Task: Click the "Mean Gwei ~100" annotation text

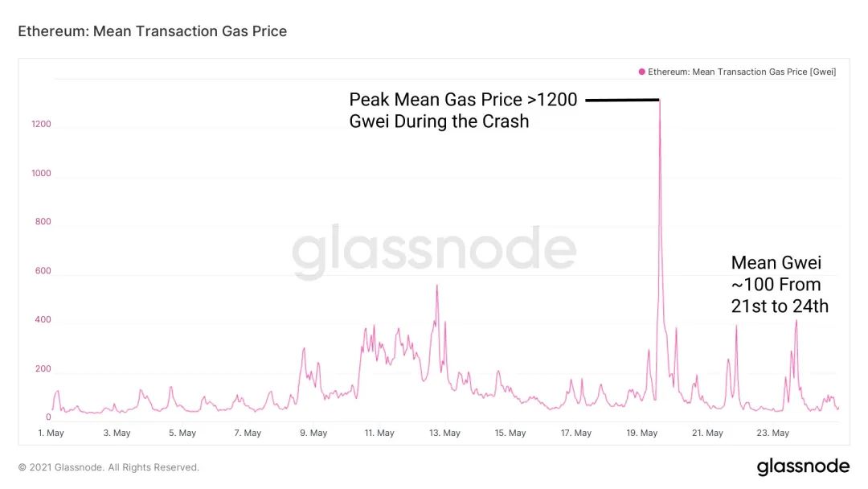Action: (779, 284)
